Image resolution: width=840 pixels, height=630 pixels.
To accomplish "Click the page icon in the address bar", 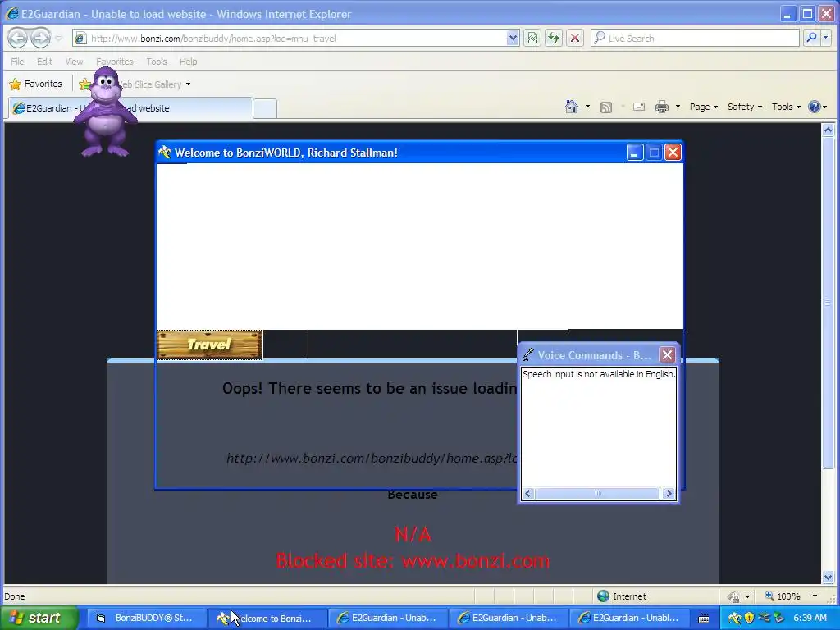I will tap(80, 38).
